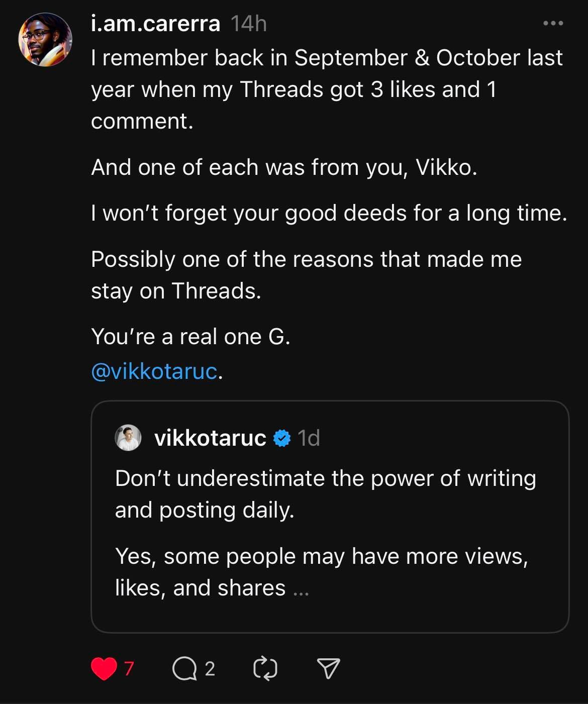
Task: Open the vikkotaruc username in quoted post
Action: 210,438
